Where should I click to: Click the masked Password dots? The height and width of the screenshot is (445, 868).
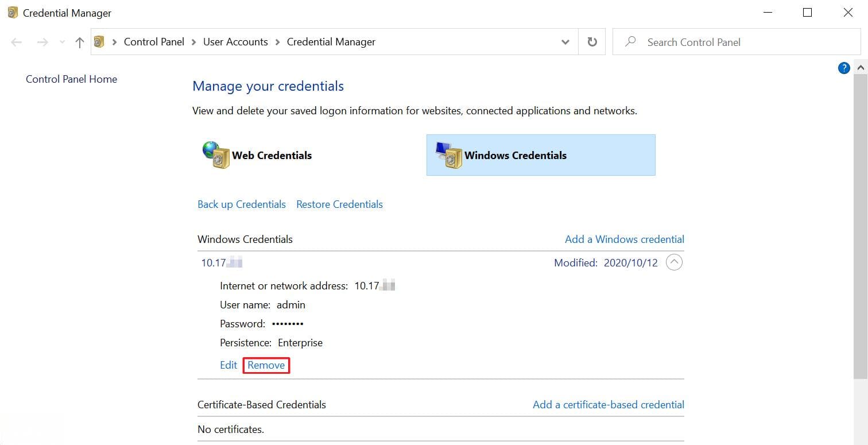coord(288,324)
